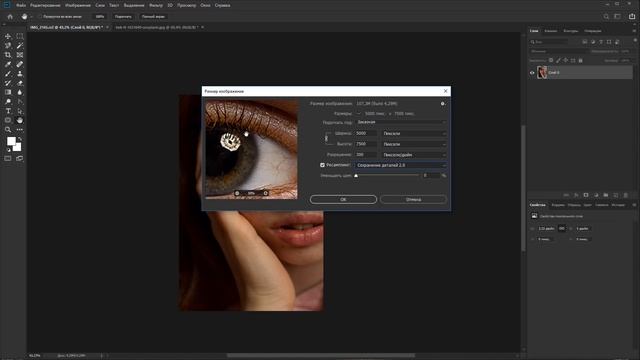640x360 pixels.
Task: Open the 3D menu
Action: coord(170,5)
